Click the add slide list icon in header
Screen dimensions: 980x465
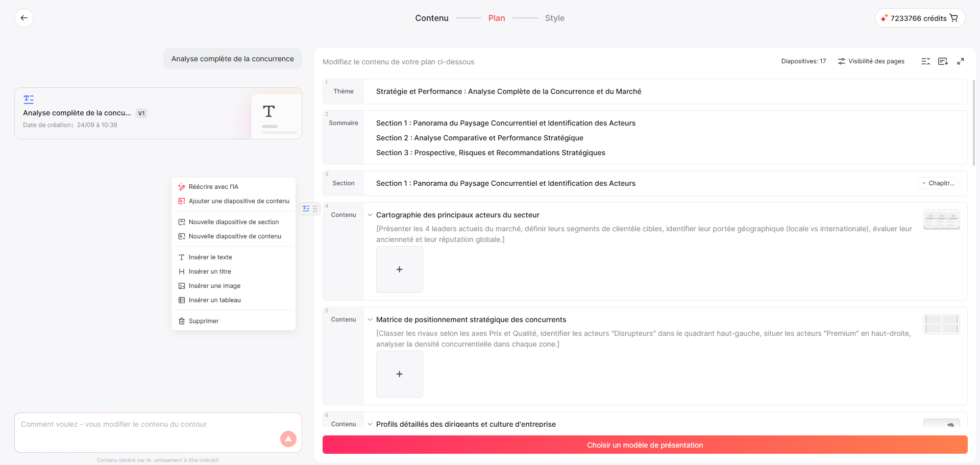(943, 61)
